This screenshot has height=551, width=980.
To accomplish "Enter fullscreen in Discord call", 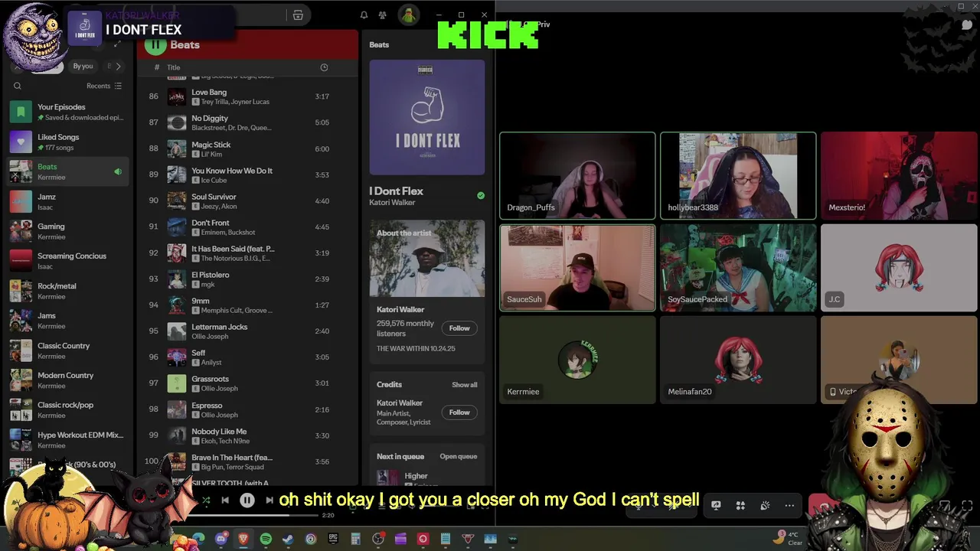I will pyautogui.click(x=967, y=505).
